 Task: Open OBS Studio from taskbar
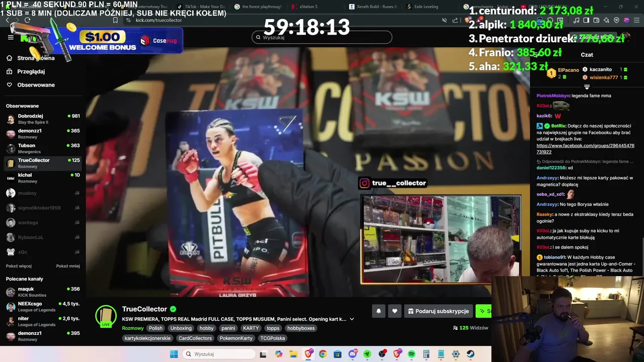coord(382,354)
